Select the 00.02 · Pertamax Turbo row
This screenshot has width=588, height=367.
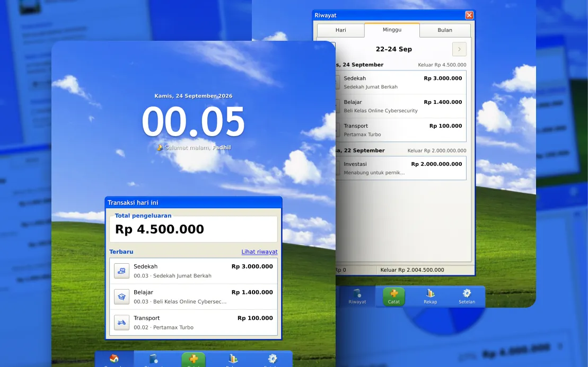194,323
